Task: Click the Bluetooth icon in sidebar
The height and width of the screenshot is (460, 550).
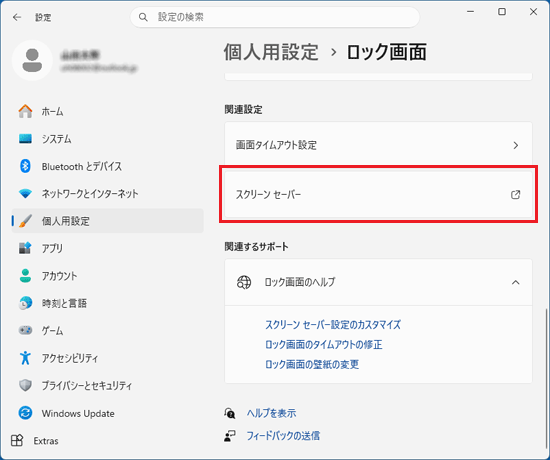Action: point(25,166)
